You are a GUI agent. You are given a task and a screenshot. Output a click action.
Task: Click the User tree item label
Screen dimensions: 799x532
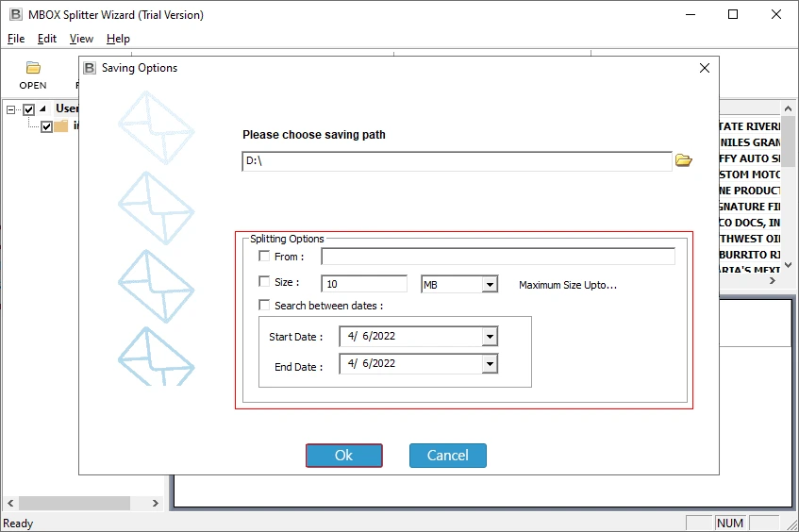pyautogui.click(x=67, y=108)
